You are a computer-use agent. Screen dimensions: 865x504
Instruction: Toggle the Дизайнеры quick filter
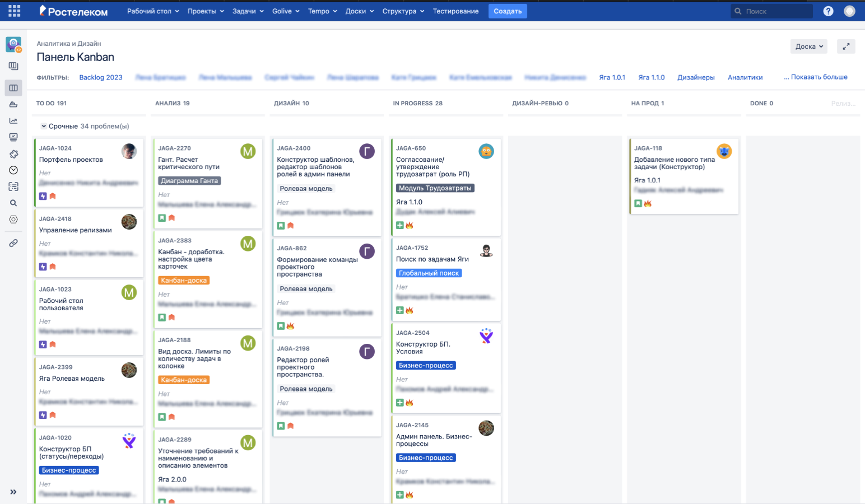[x=696, y=77]
